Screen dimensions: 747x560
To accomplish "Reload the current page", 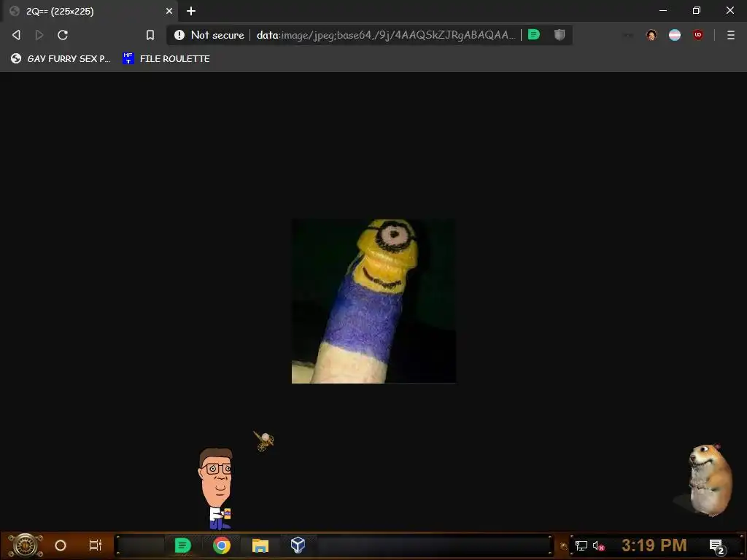I will [63, 35].
